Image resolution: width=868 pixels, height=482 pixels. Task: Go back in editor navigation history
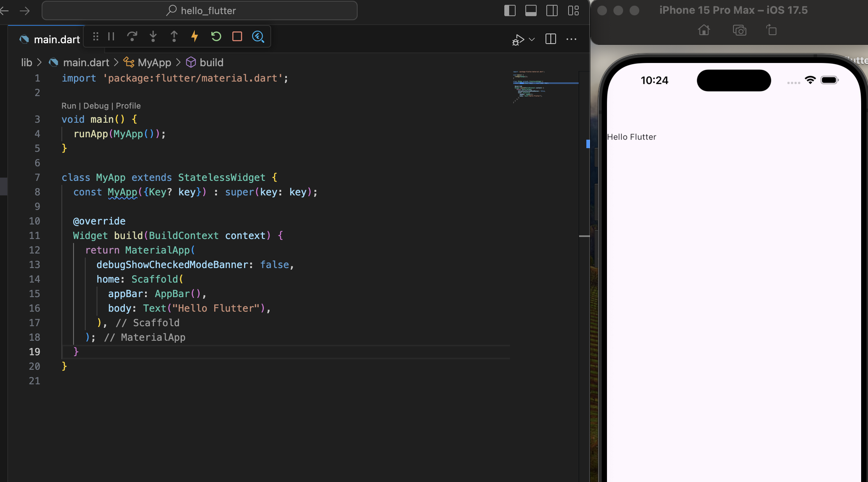(x=4, y=11)
